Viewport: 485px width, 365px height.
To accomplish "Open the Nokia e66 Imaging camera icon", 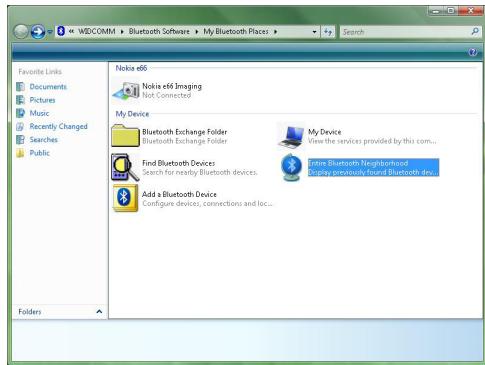I will pyautogui.click(x=126, y=90).
